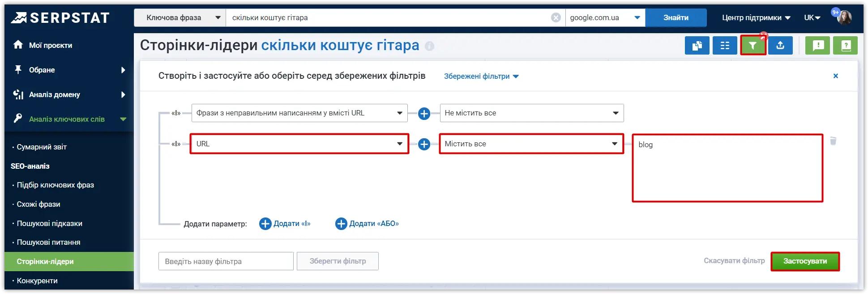This screenshot has width=868, height=294.
Task: Clear the search query with the X icon
Action: point(556,17)
